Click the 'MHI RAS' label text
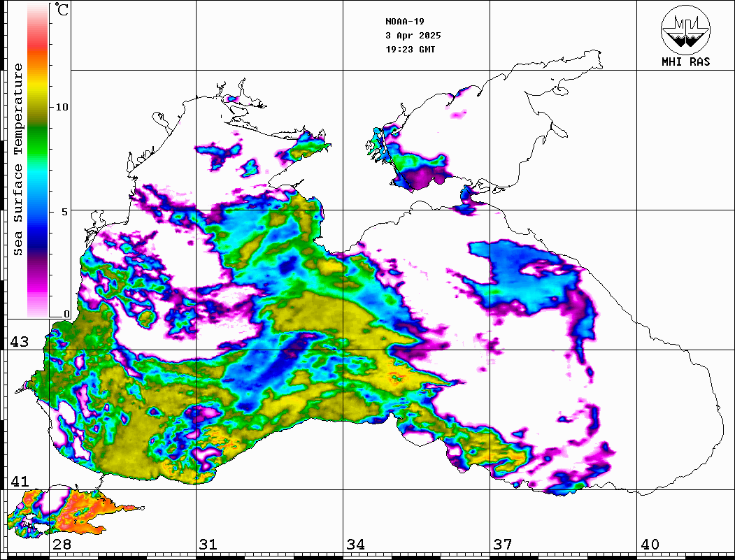Image resolution: width=735 pixels, height=560 pixels. 686,62
